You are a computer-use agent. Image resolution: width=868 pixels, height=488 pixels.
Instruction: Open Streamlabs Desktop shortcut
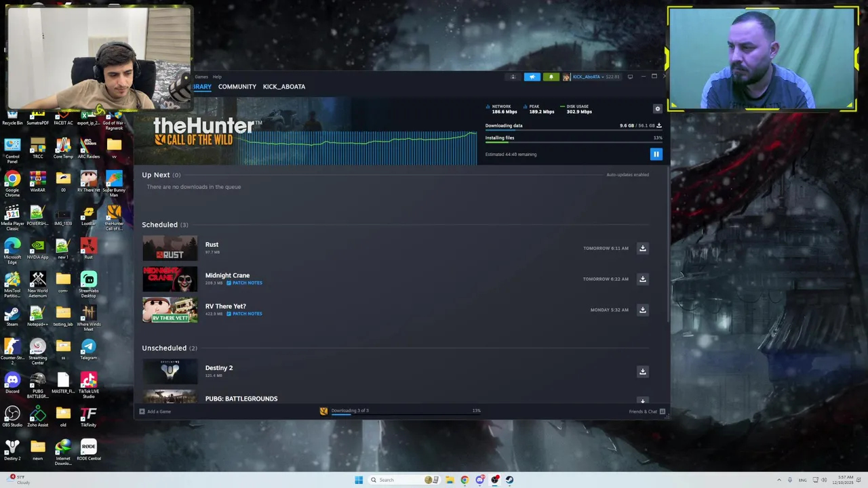tap(88, 285)
